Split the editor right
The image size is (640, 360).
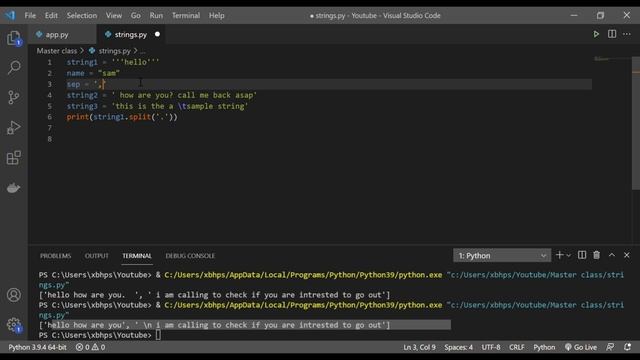(x=612, y=34)
